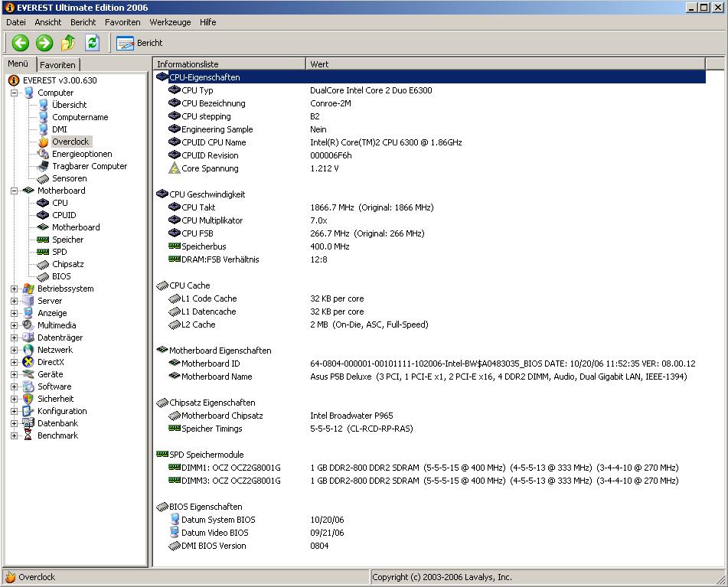Expand the Geräte node
The image size is (728, 587).
click(14, 374)
